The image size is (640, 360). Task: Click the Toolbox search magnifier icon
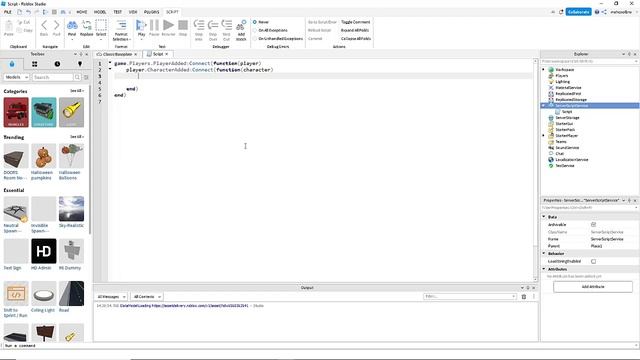pos(77,77)
